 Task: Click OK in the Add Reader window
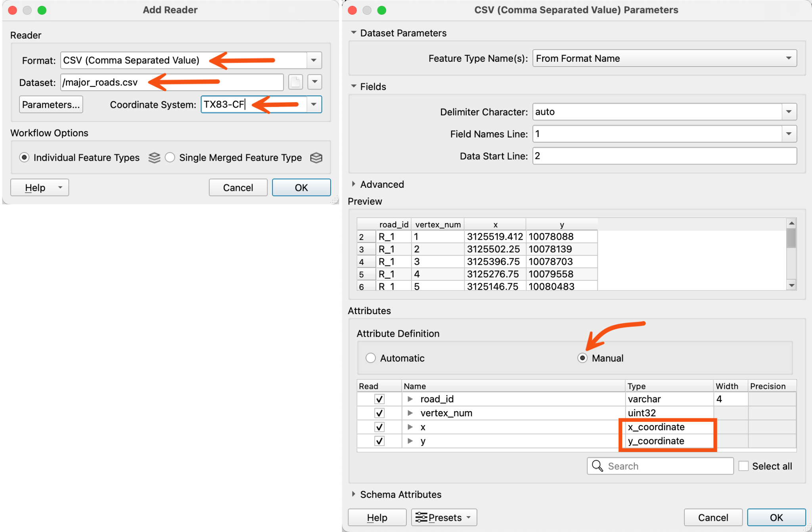(x=301, y=187)
